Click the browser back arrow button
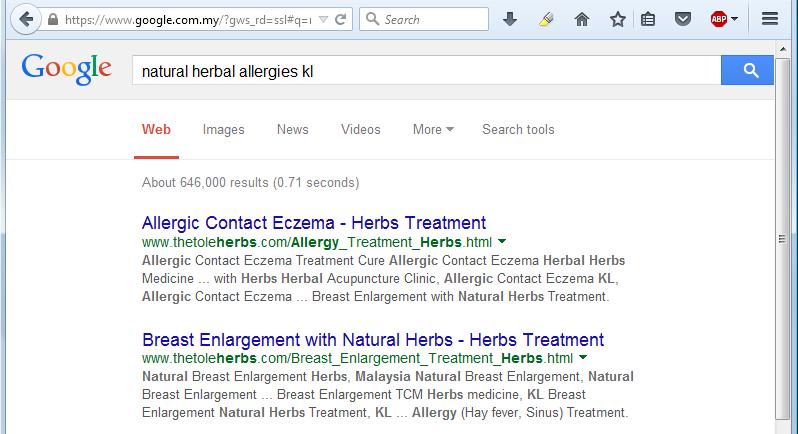The height and width of the screenshot is (434, 798). point(24,19)
